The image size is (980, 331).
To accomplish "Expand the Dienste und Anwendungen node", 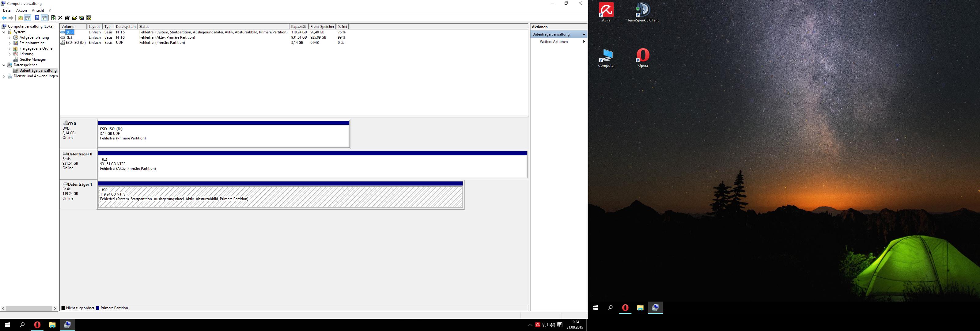I will [4, 76].
